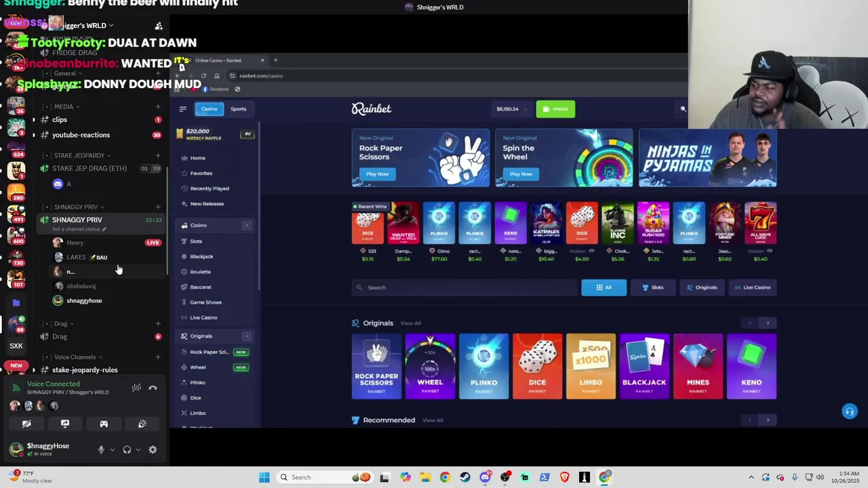Select the Live Casino filter tab
The width and height of the screenshot is (868, 488).
pyautogui.click(x=752, y=287)
